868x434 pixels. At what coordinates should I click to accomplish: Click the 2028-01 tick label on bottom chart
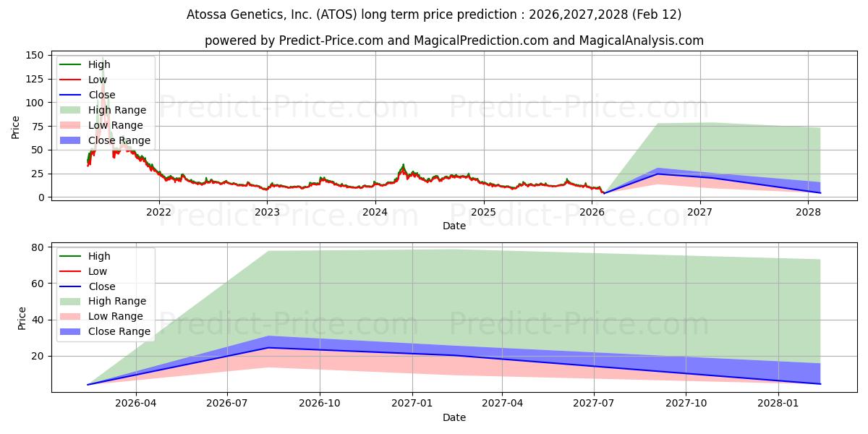779,404
